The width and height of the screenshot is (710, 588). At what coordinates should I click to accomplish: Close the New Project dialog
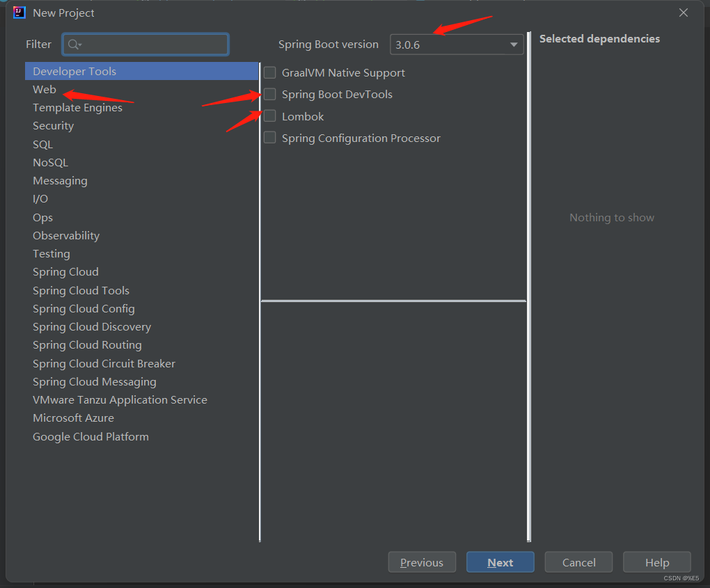(x=684, y=13)
